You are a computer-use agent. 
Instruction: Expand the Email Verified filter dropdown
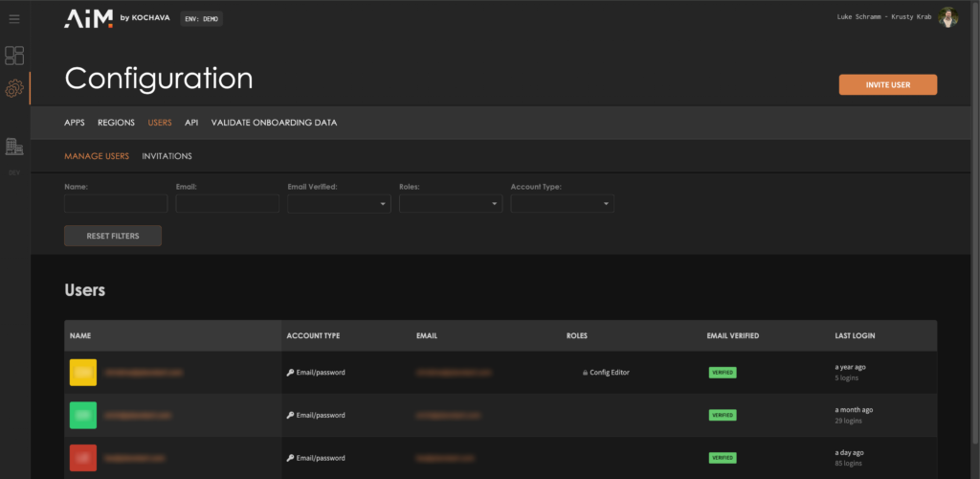[x=339, y=203]
